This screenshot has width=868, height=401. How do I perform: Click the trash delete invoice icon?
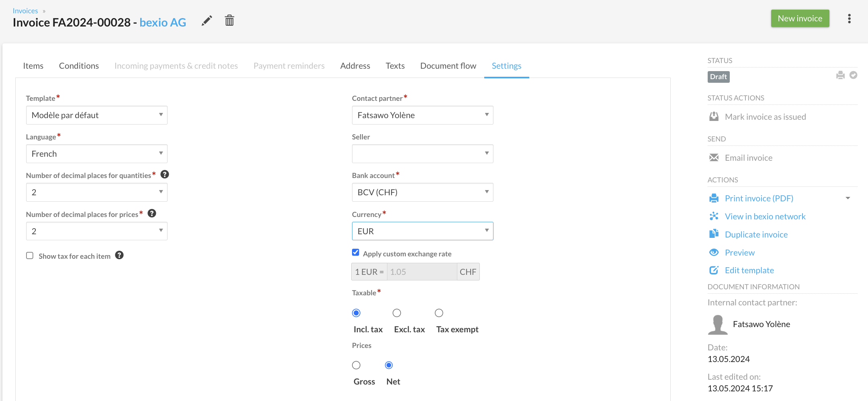click(x=229, y=20)
